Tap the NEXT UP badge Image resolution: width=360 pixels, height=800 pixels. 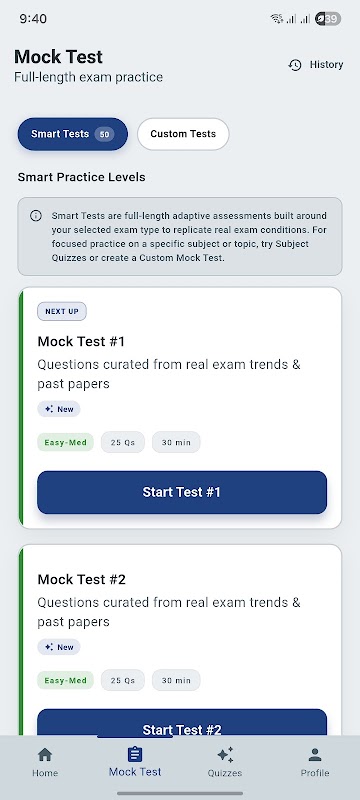62,311
